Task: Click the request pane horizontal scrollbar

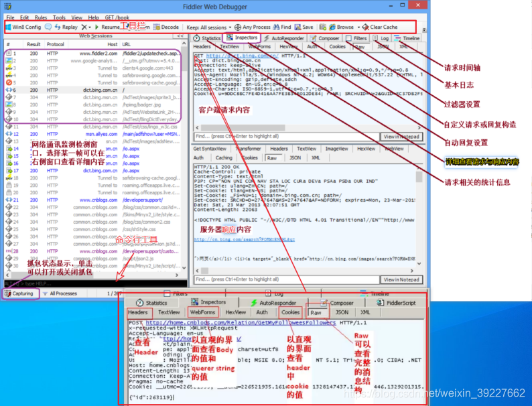Action: point(308,128)
